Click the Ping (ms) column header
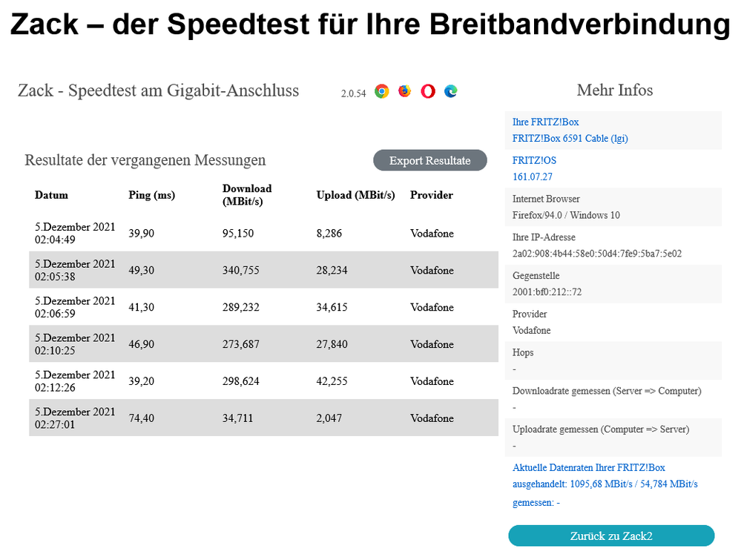The width and height of the screenshot is (741, 560). click(x=151, y=195)
